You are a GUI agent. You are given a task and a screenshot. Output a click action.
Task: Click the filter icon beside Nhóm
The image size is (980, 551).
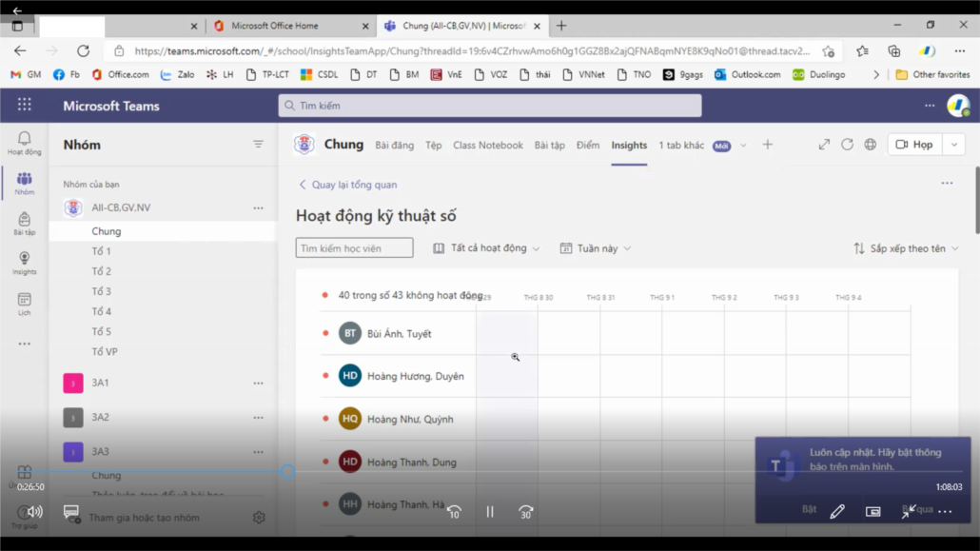coord(258,145)
